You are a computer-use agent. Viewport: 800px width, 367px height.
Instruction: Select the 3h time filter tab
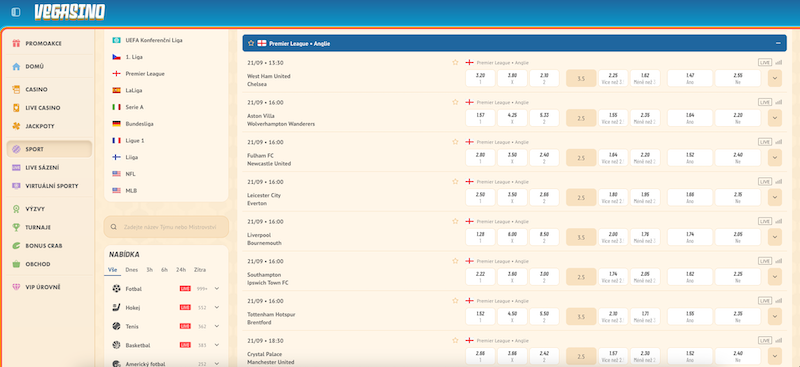point(149,270)
